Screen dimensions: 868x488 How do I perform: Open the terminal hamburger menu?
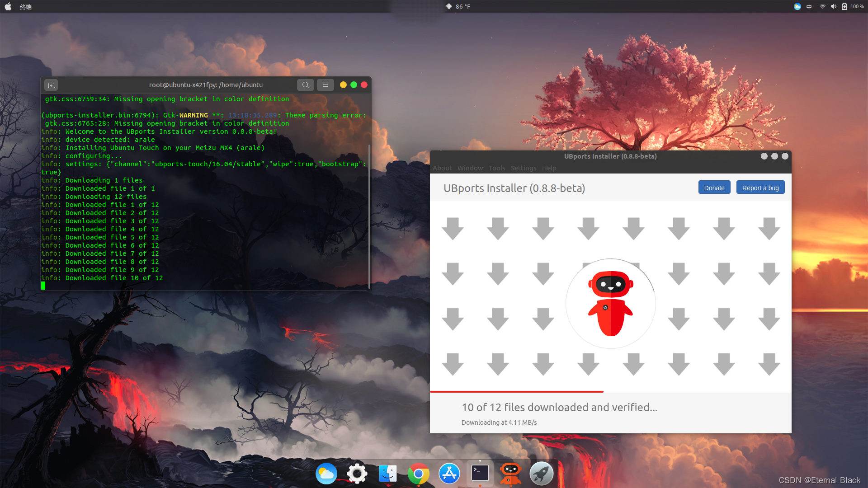325,85
